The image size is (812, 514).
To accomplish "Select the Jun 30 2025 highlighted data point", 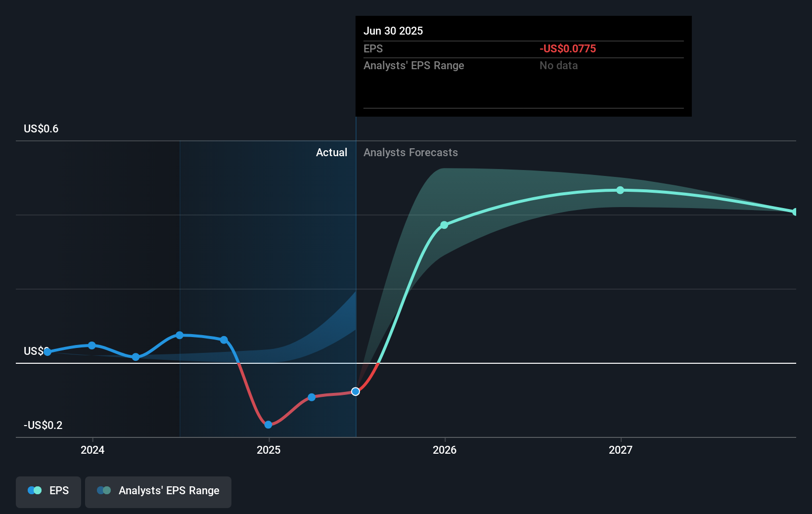I will (356, 391).
